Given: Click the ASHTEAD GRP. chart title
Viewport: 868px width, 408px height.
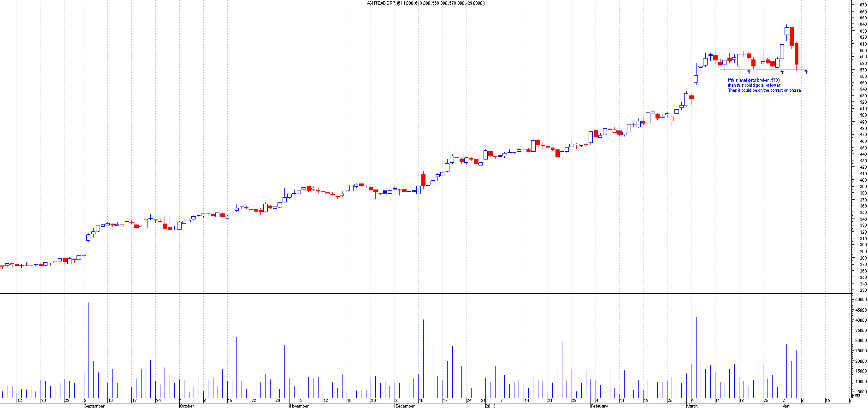Looking at the screenshot, I should pyautogui.click(x=425, y=3).
